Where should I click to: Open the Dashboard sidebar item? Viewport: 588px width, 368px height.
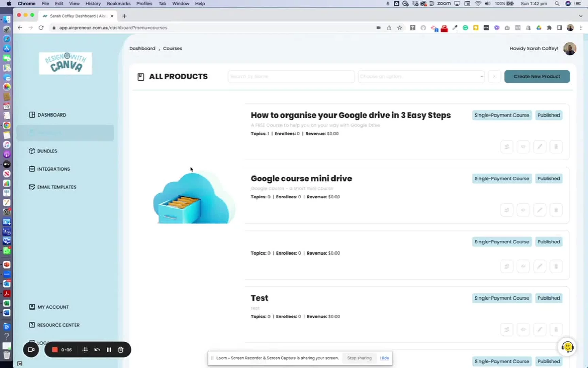48,115
